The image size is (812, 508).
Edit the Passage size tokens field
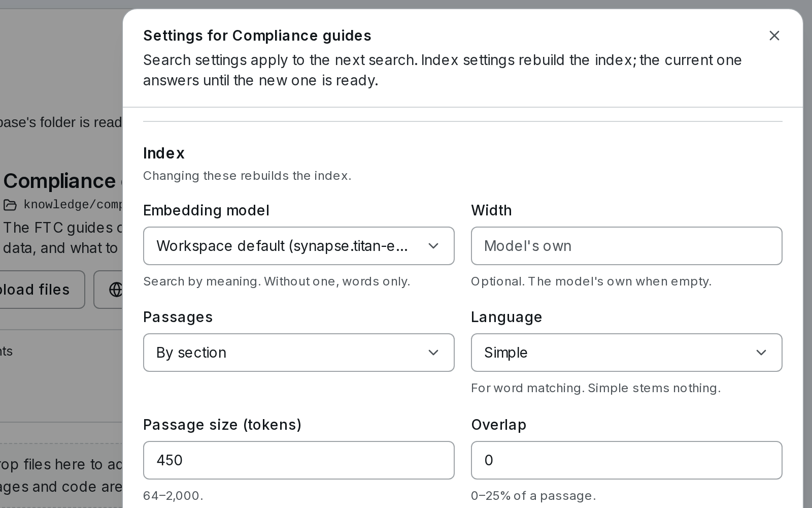298,460
